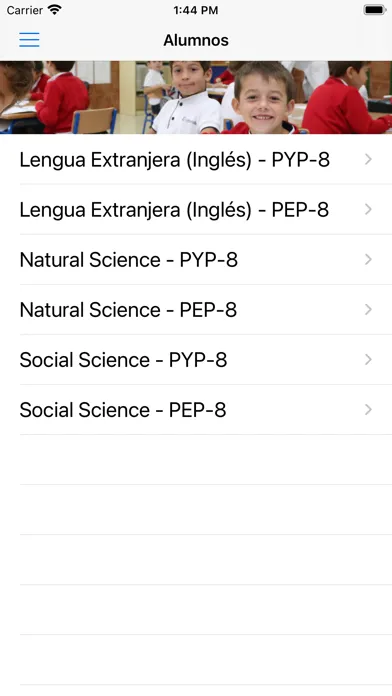Tap the battery indicator icon
392x696 pixels.
(375, 10)
